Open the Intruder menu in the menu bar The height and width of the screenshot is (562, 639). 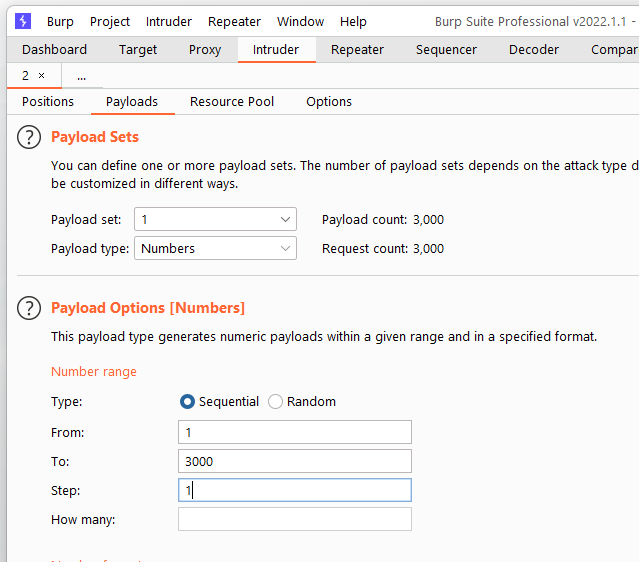click(169, 22)
